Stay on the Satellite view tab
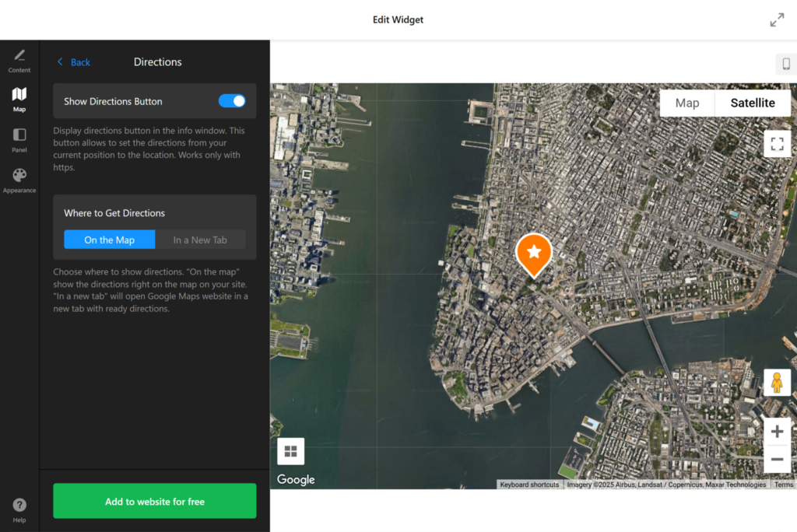 point(752,102)
